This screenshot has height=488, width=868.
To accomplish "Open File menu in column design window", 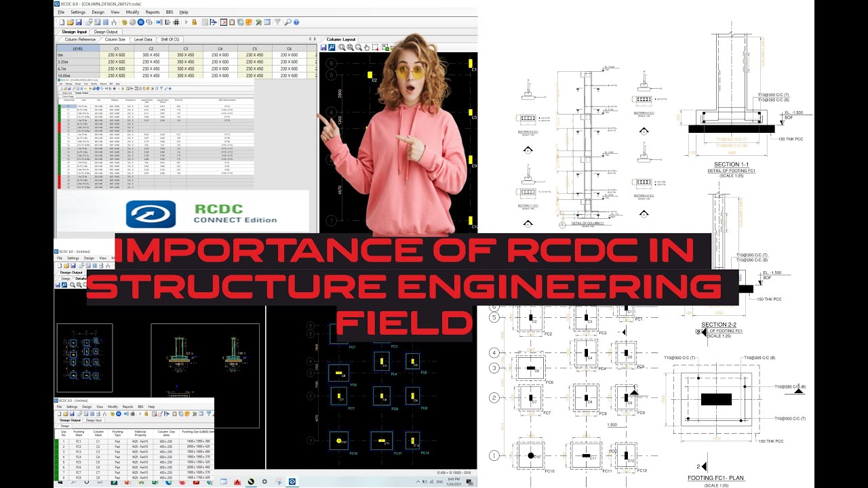I will coord(61,12).
